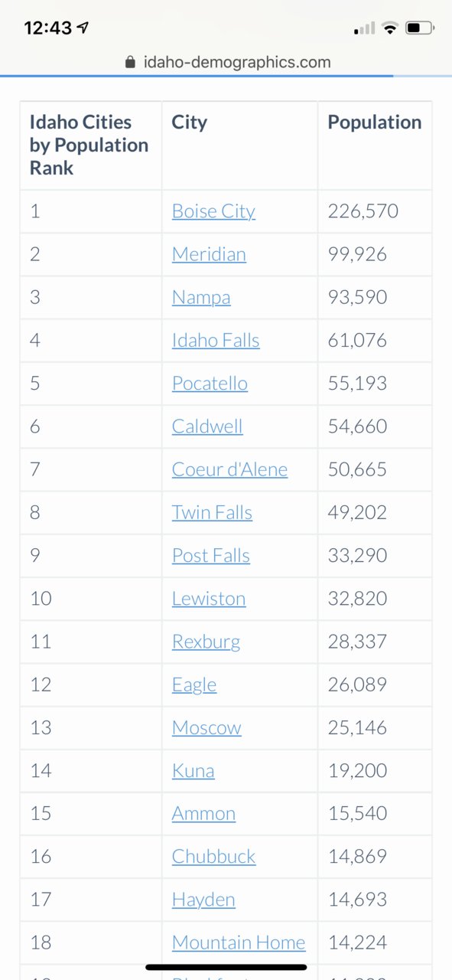The width and height of the screenshot is (452, 980).
Task: Open the Idaho Falls link
Action: [216, 340]
